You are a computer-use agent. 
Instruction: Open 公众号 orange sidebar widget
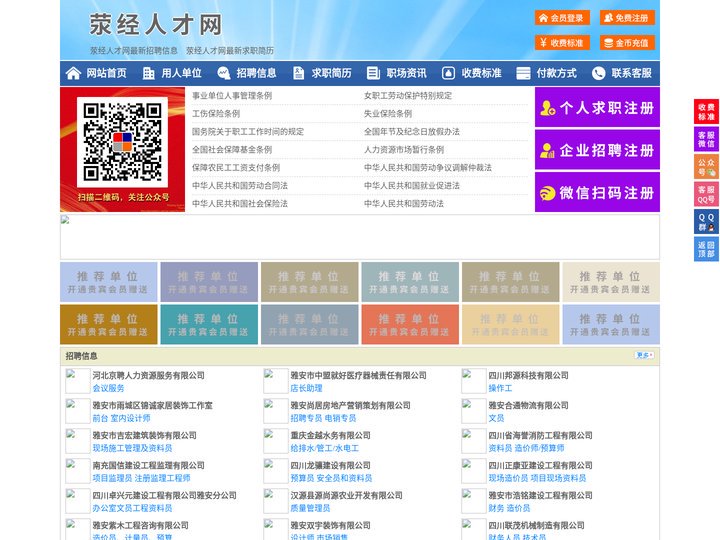pyautogui.click(x=706, y=167)
